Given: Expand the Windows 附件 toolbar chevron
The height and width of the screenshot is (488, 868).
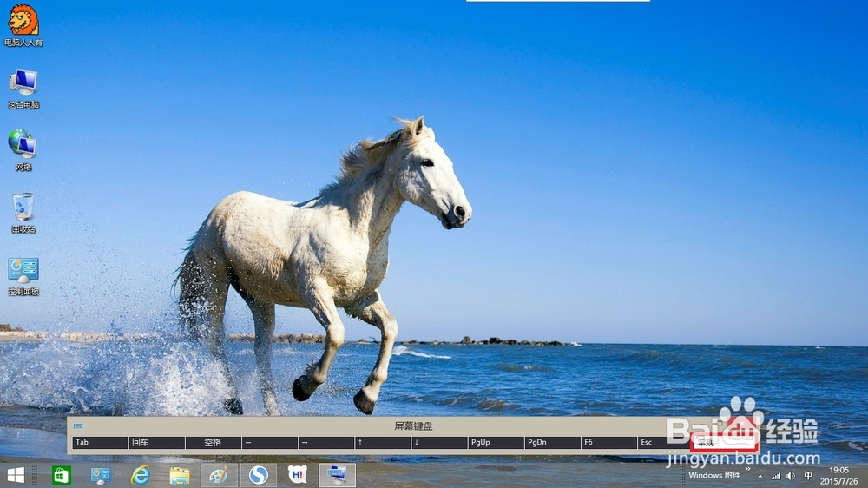Looking at the screenshot, I should point(748,470).
